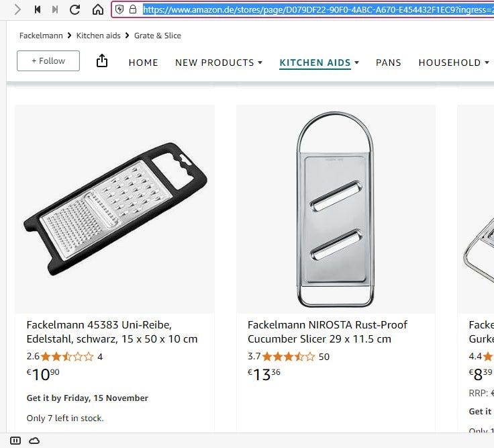Open Kitchen aids breadcrumb link

click(98, 36)
